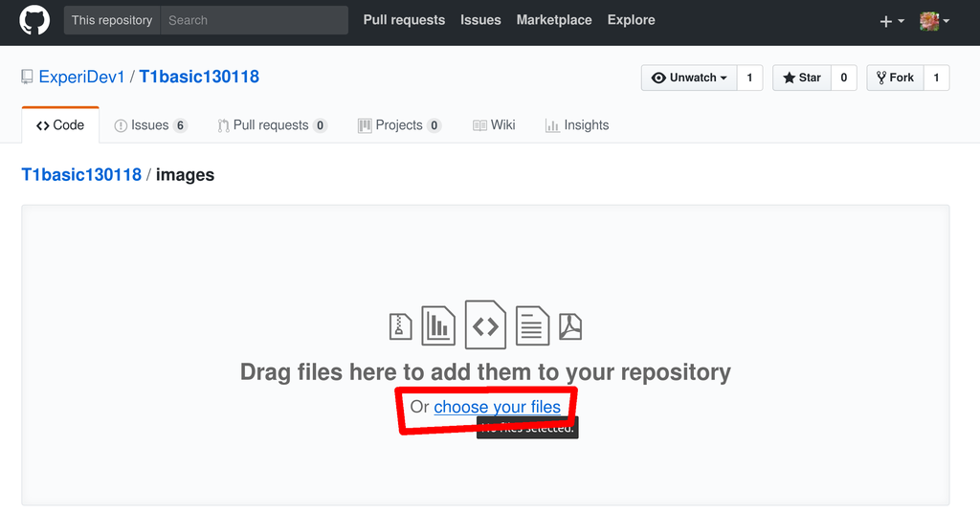
Task: Focus the Search input field
Action: (x=255, y=20)
